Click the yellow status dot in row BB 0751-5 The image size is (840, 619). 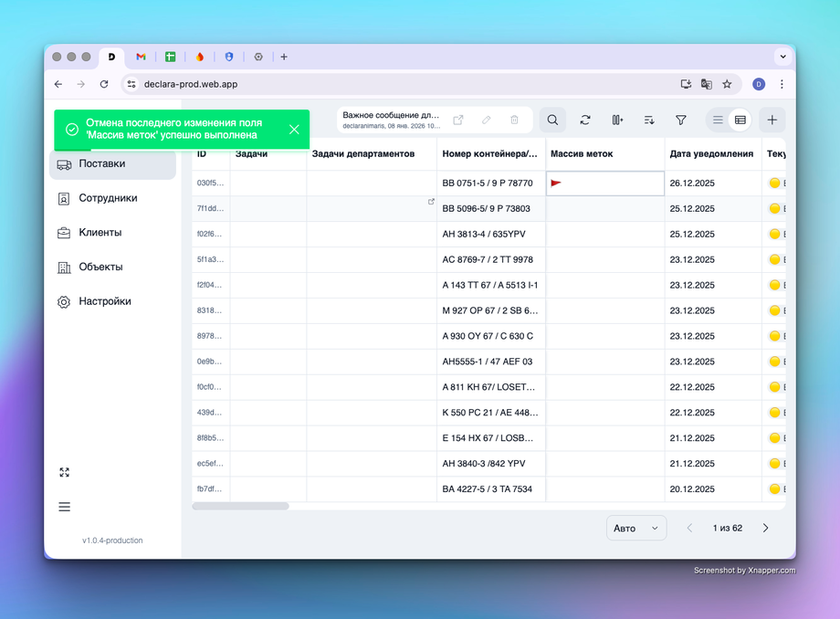[x=774, y=184]
